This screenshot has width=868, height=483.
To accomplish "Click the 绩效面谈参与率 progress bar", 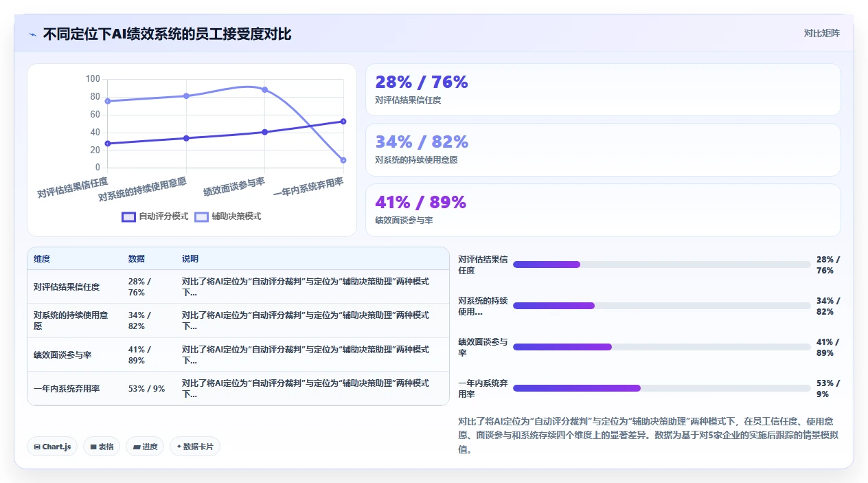I will (x=662, y=347).
